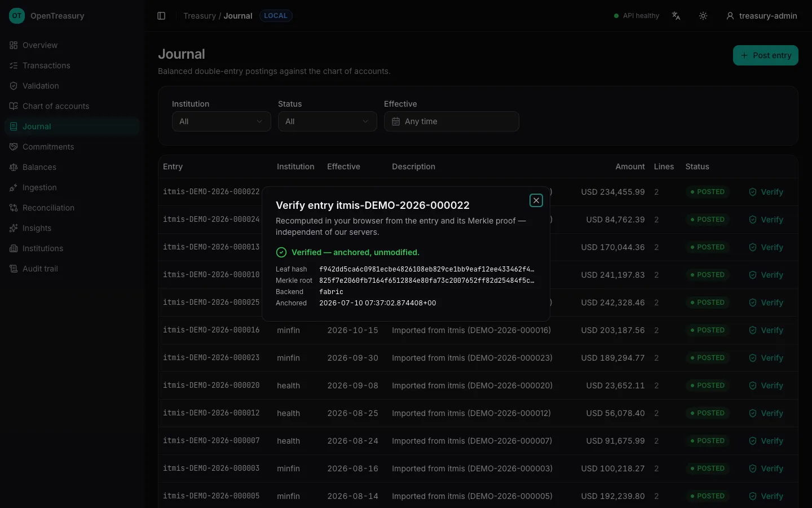Open the Audit trail
This screenshot has width=812, height=508.
tap(72, 269)
